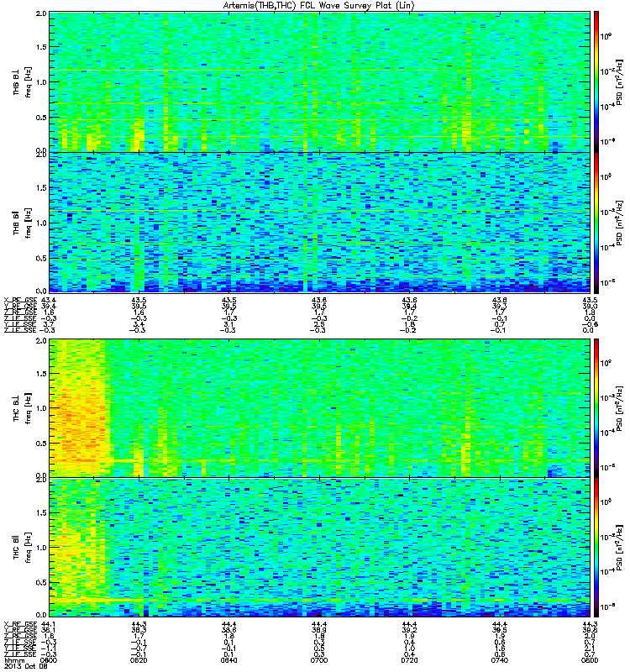Click the 0740 time label on the bottom axis
Screen dimensions: 630x672
click(499, 660)
